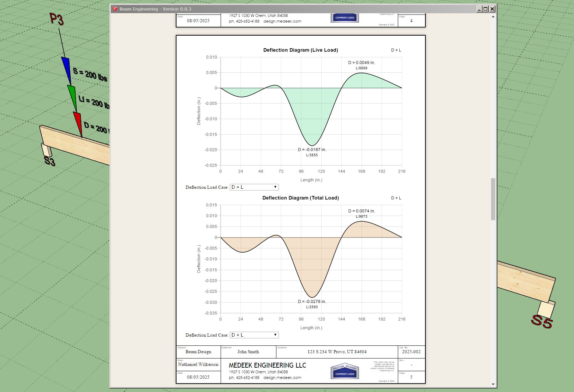Click the D = 0.0074 in. label on the Total Load chart
The width and height of the screenshot is (574, 392).
[361, 211]
